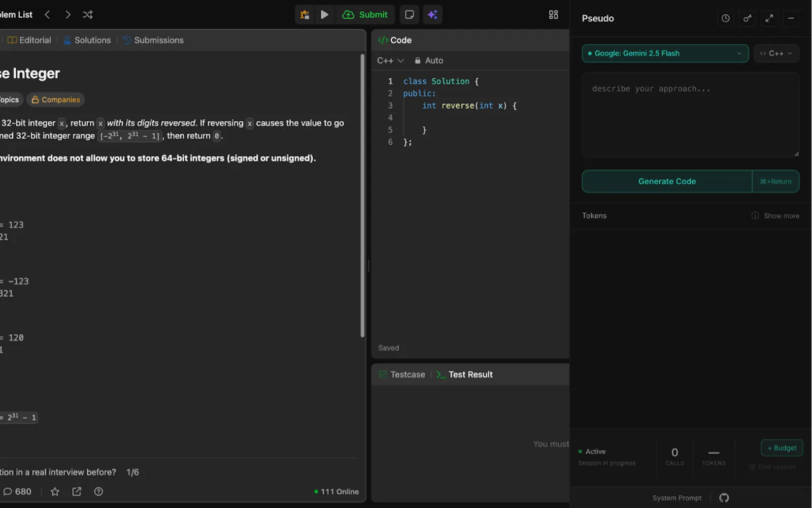The image size is (812, 508).
Task: Click the class Solution code line
Action: coord(441,81)
